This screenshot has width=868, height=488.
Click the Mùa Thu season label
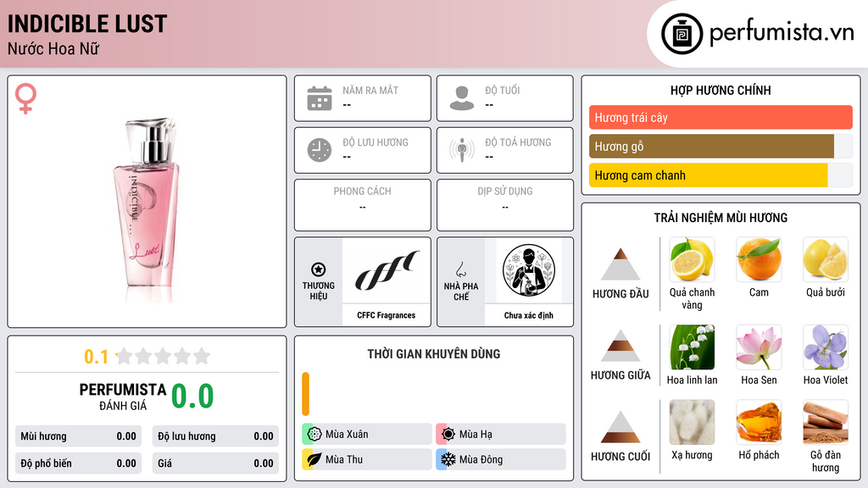344,460
